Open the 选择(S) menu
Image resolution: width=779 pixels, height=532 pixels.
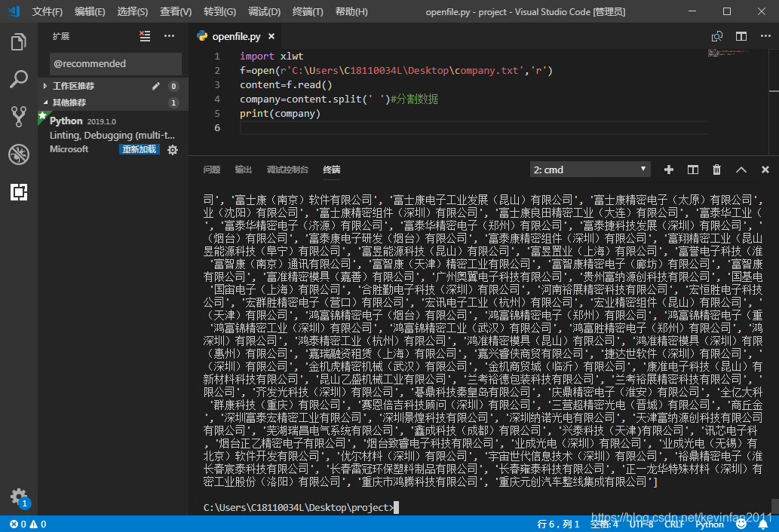[133, 11]
